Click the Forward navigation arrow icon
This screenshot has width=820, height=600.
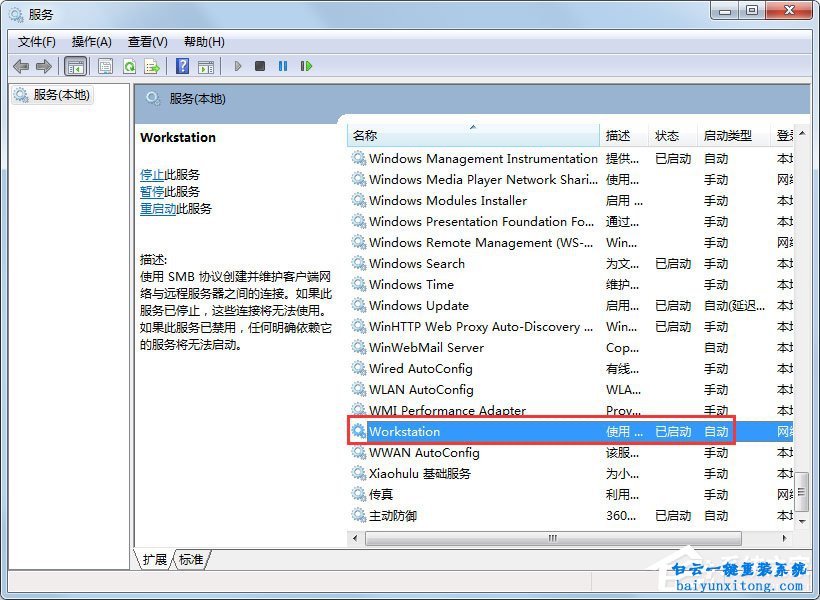[43, 65]
